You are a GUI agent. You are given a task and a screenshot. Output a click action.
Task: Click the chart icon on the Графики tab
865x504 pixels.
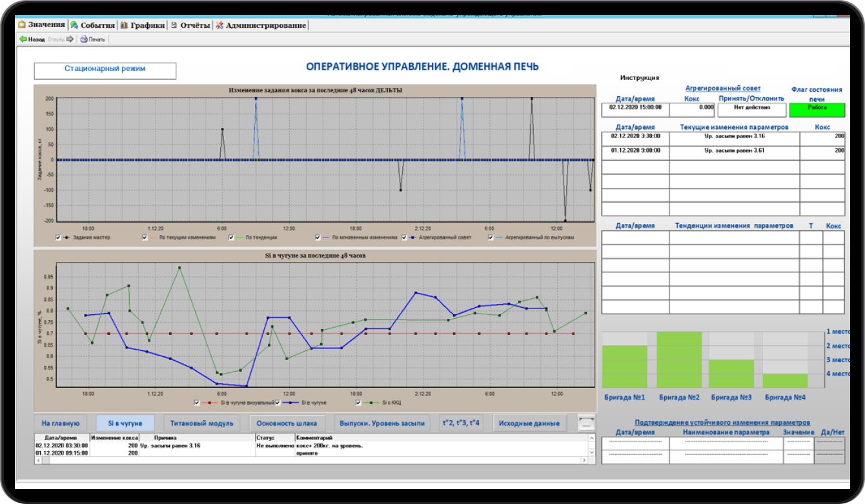point(124,25)
